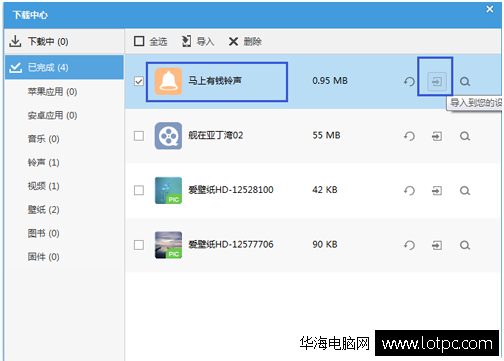The image size is (504, 361).
Task: Click the 90 KB size value
Action: [325, 244]
